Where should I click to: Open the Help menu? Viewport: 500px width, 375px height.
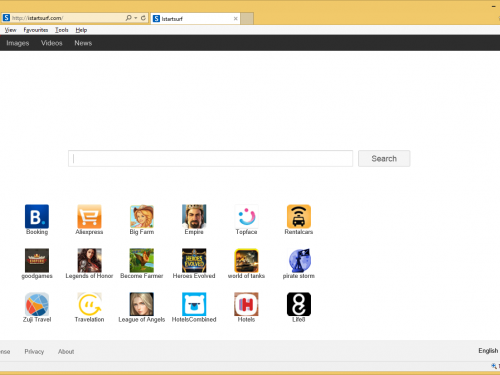[x=81, y=30]
